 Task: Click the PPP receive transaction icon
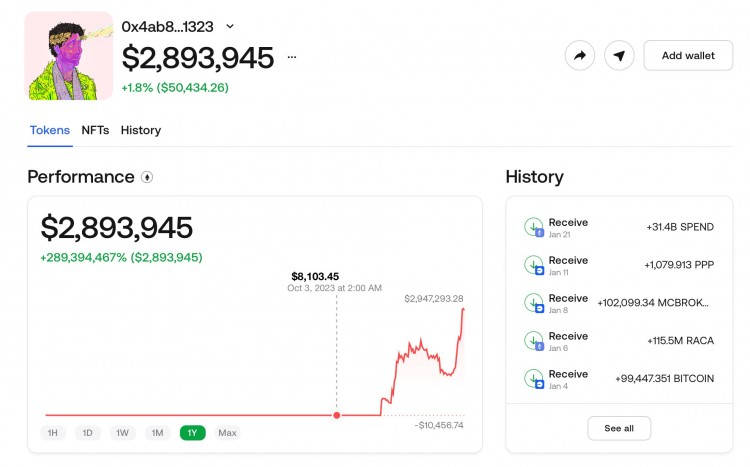pyautogui.click(x=534, y=265)
